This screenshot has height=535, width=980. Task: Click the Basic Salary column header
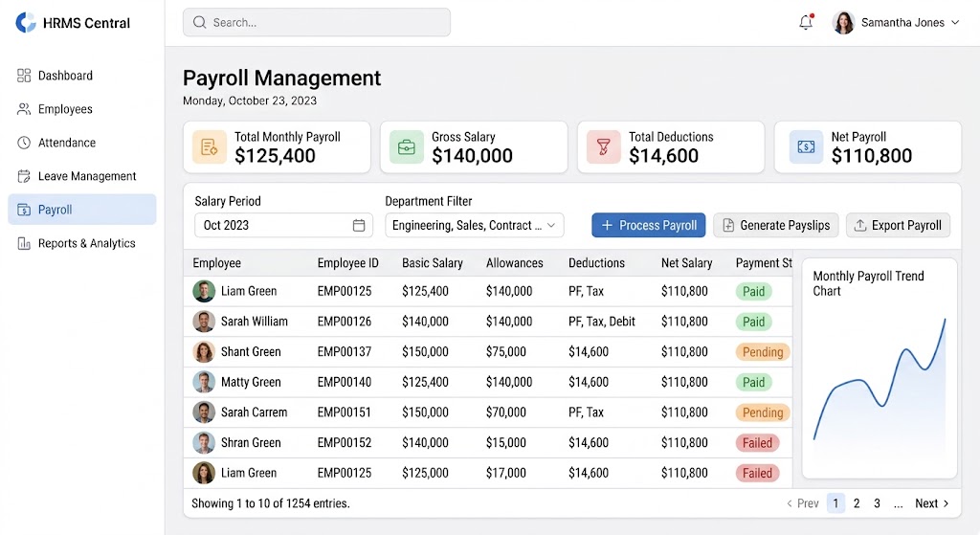tap(433, 263)
